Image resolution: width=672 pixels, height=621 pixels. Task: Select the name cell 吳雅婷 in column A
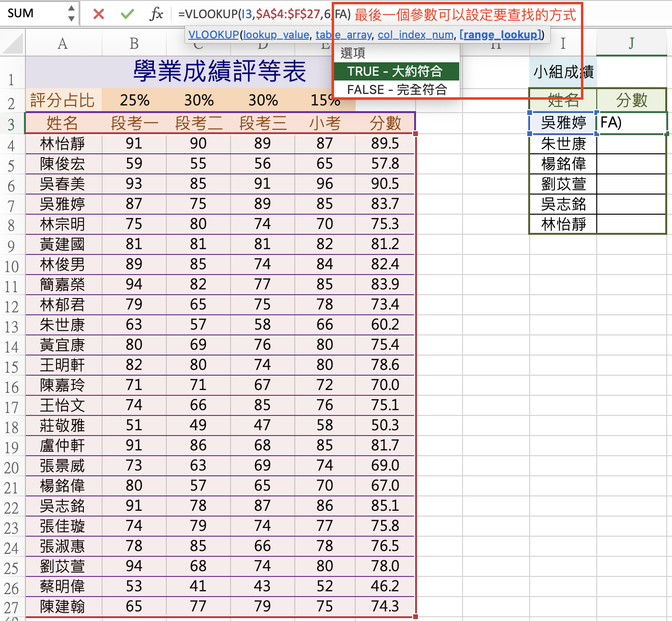tap(63, 204)
